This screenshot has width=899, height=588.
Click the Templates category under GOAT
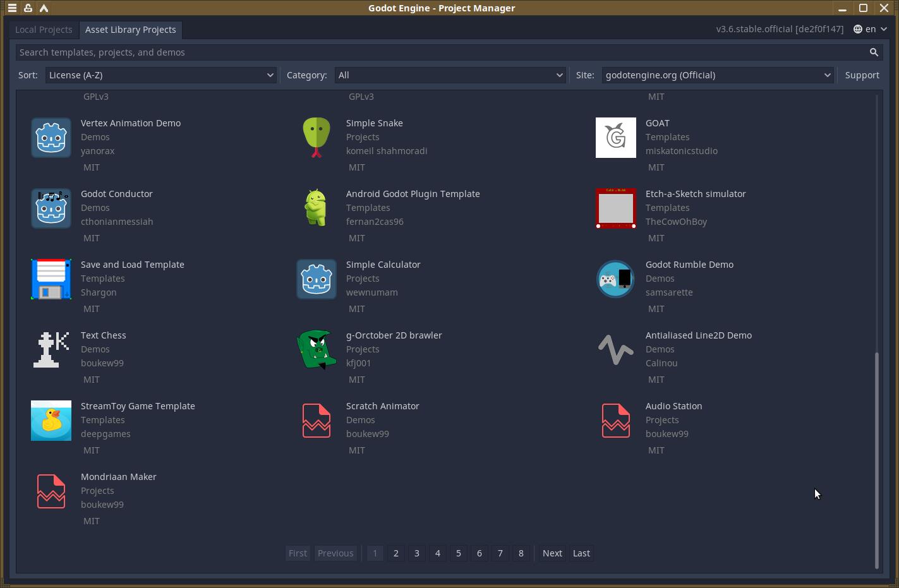[x=667, y=137]
